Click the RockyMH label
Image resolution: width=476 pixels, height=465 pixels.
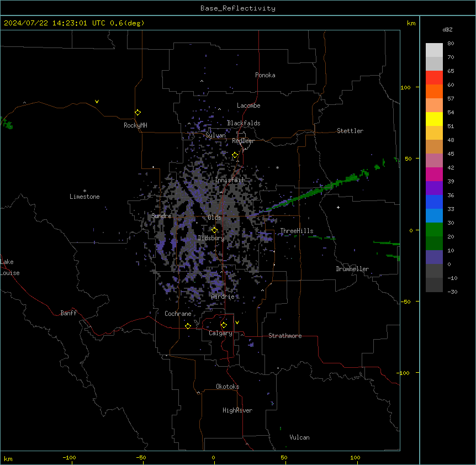pos(135,125)
